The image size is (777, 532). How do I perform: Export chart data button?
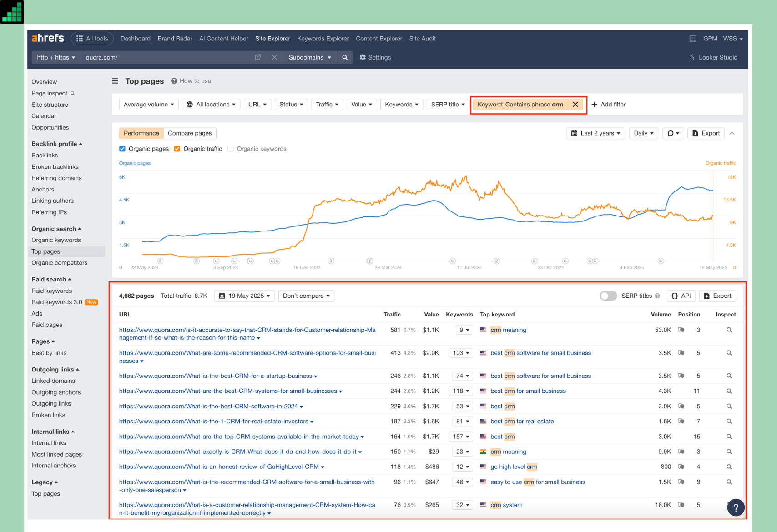[706, 133]
